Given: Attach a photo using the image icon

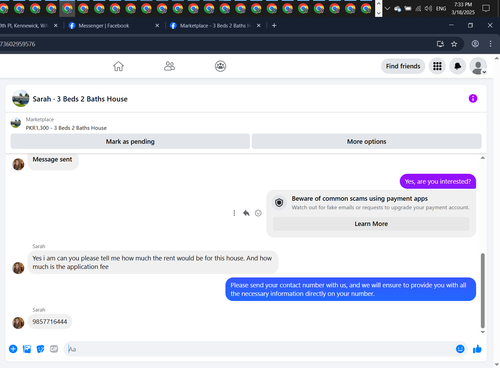Looking at the screenshot, I should coord(27,349).
